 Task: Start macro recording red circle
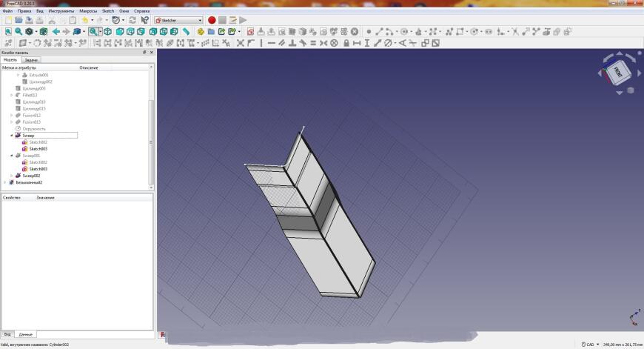pyautogui.click(x=212, y=20)
